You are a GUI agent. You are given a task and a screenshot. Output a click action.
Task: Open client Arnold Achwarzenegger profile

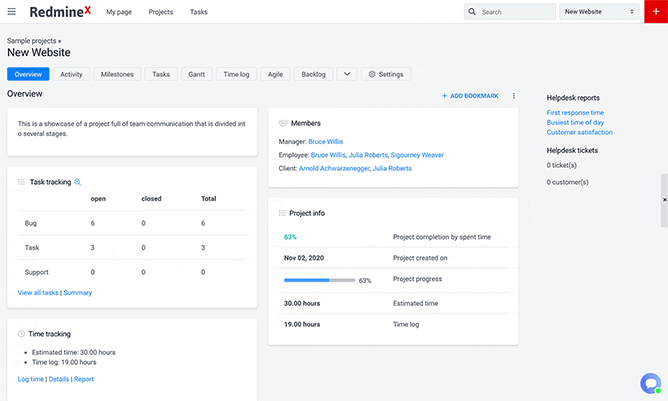[334, 168]
